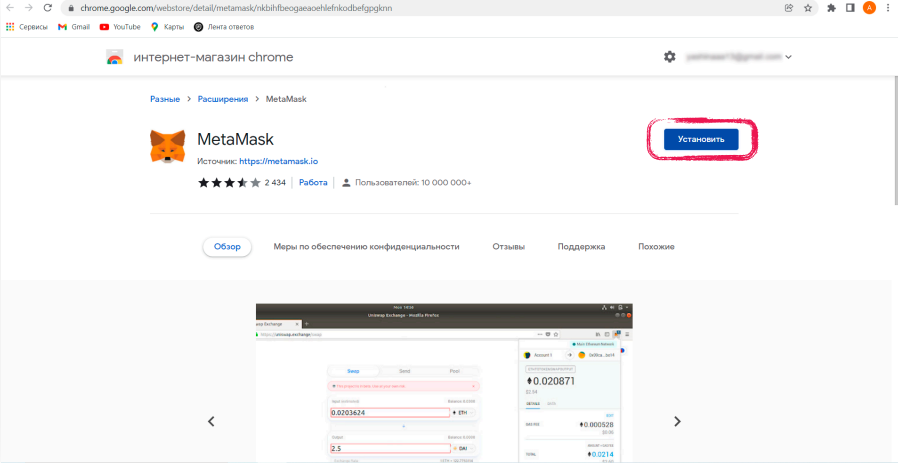Reload the page
The image size is (898, 463).
tap(48, 9)
